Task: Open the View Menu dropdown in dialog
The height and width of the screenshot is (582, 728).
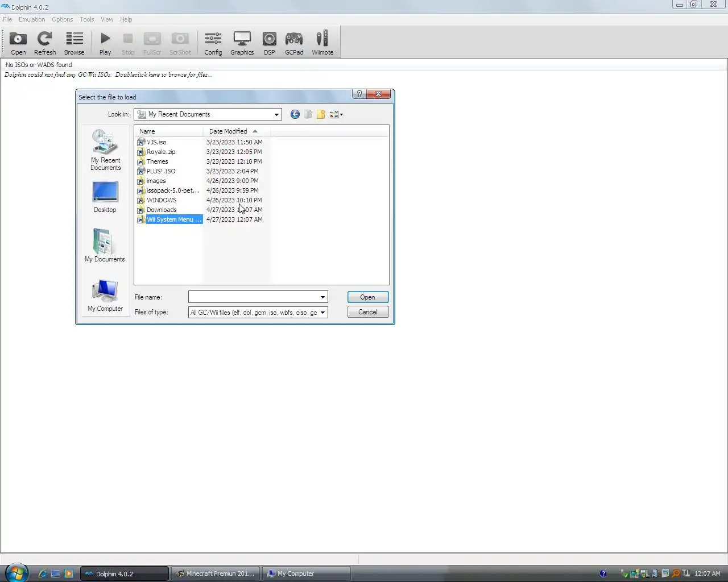Action: [336, 114]
